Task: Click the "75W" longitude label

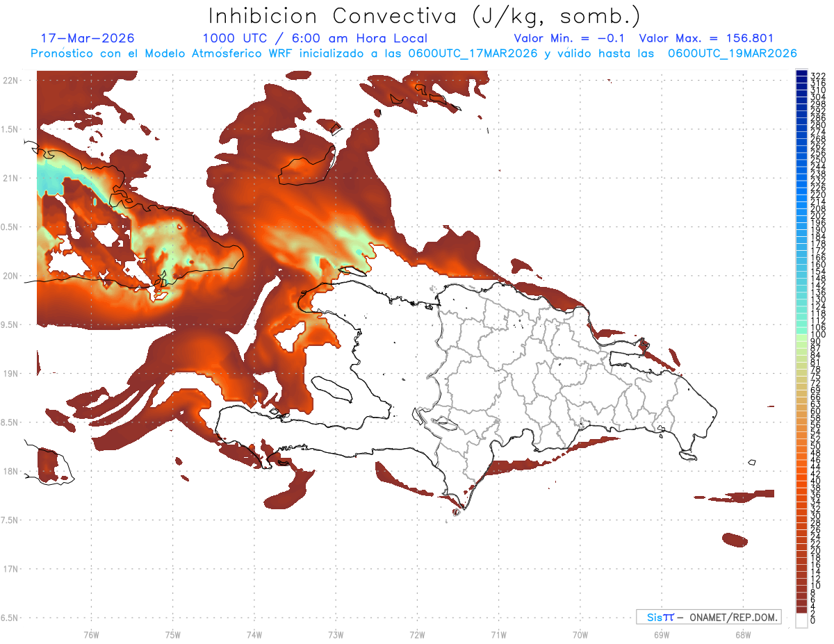Action: tap(173, 634)
